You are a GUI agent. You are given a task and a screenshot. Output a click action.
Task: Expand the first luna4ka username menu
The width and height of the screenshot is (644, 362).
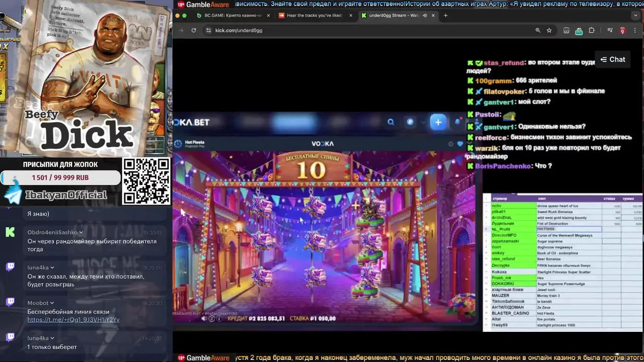coord(52,268)
